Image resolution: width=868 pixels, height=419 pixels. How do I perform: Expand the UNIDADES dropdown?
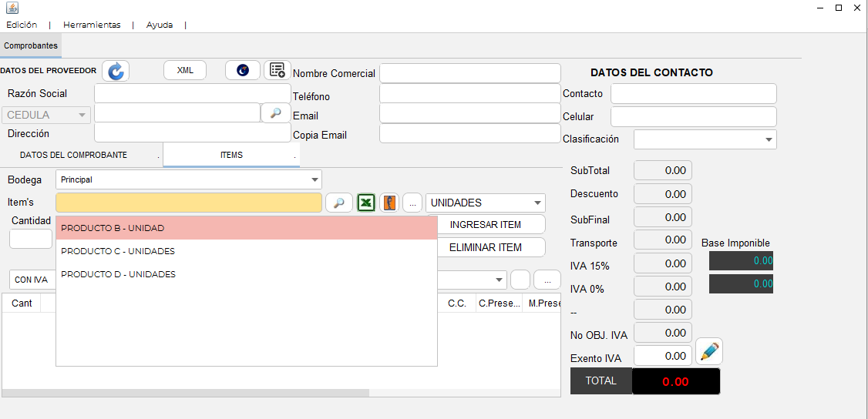tap(486, 203)
